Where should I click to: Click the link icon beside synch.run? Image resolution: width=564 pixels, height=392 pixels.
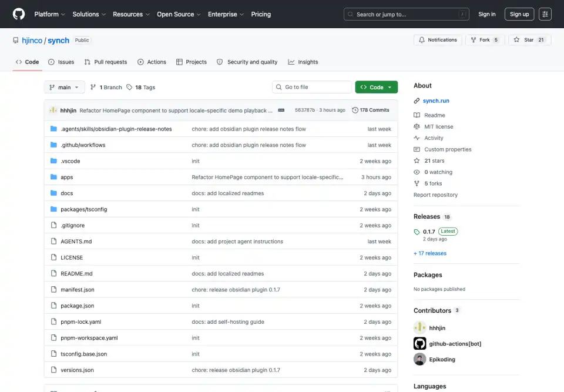(x=417, y=100)
